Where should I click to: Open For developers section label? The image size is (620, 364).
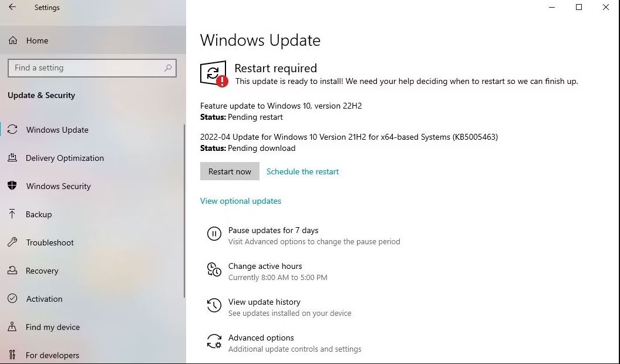click(53, 355)
